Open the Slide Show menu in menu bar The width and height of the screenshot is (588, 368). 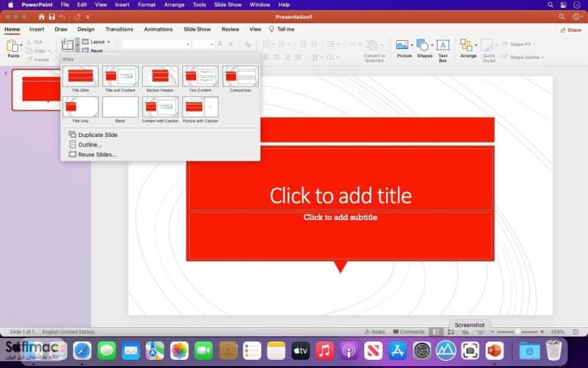click(x=227, y=5)
